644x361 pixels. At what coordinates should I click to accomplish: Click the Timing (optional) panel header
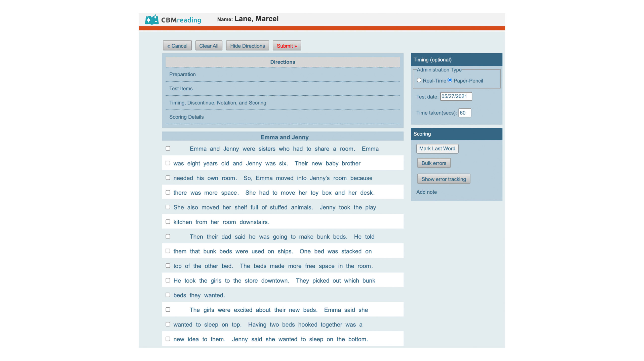pos(456,60)
